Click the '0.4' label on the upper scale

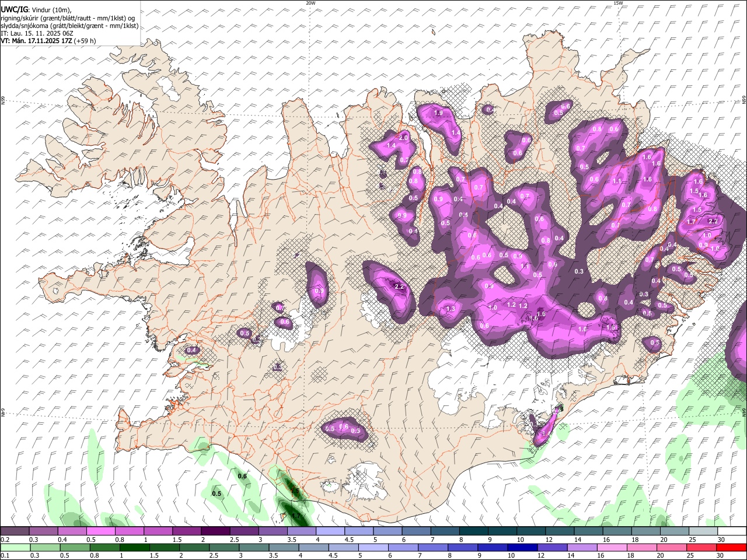pos(63,540)
